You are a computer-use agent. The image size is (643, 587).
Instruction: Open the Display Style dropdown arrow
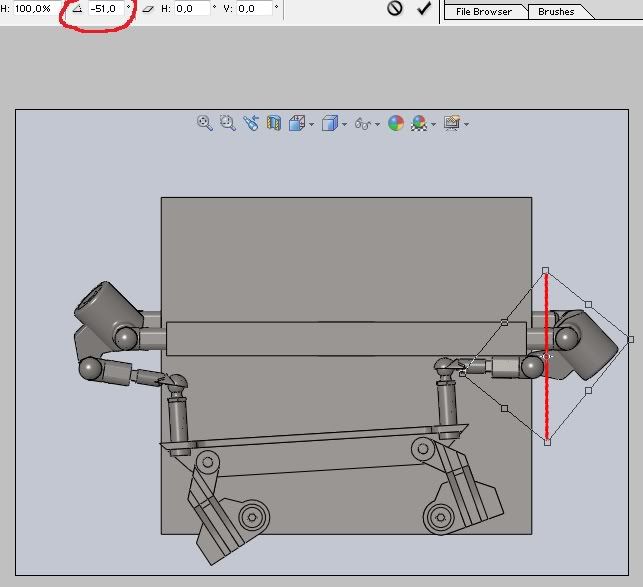(x=344, y=124)
